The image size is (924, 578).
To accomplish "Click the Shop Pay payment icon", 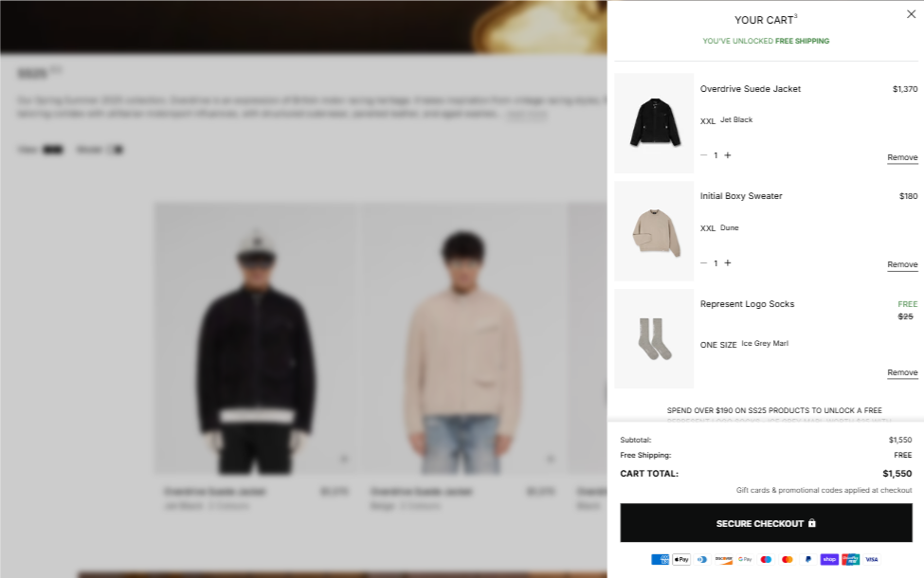I will [829, 560].
